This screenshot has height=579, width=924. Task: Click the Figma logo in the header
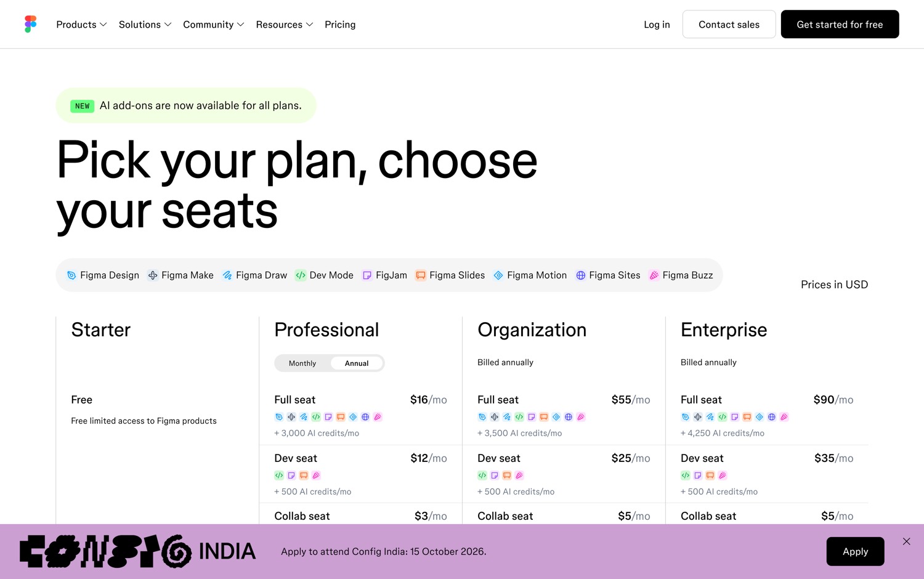[31, 24]
